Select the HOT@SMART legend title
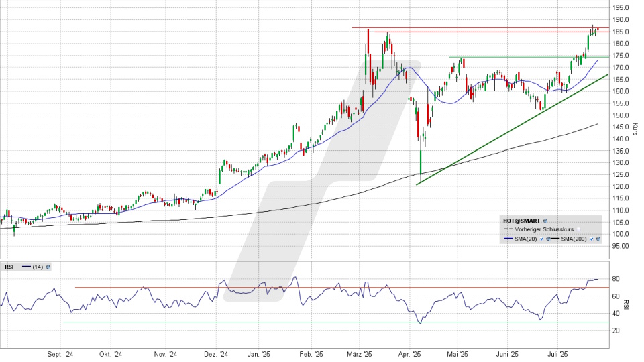This screenshot has height=362, width=644. [x=522, y=221]
